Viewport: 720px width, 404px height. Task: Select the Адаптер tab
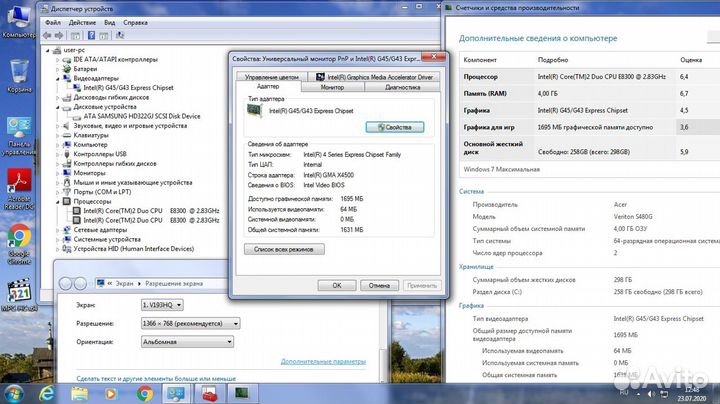tap(268, 87)
